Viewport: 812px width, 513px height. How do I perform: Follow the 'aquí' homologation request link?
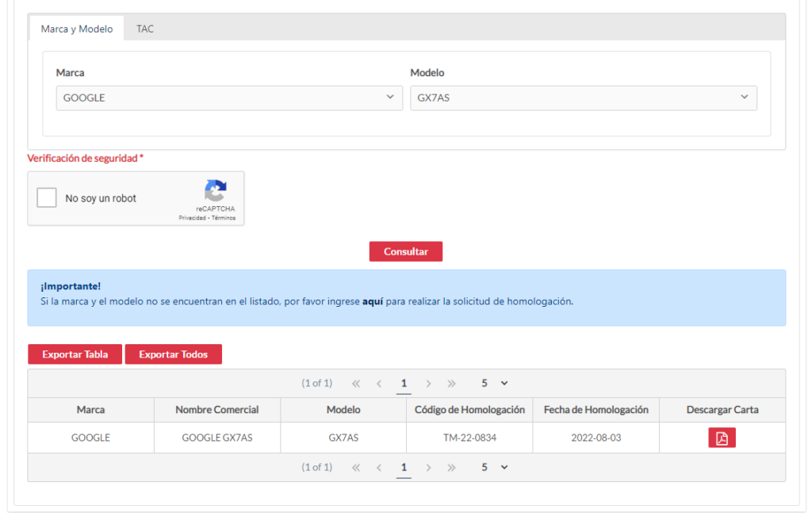click(373, 301)
